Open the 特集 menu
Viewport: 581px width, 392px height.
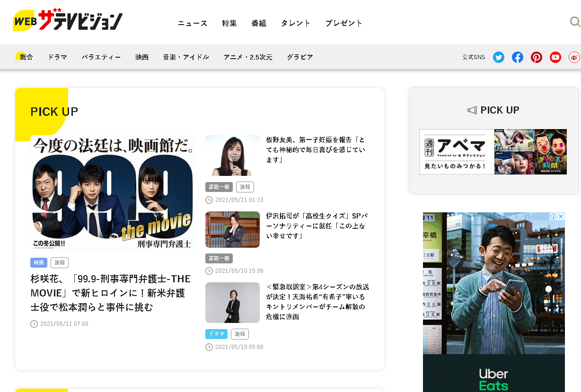click(x=229, y=23)
